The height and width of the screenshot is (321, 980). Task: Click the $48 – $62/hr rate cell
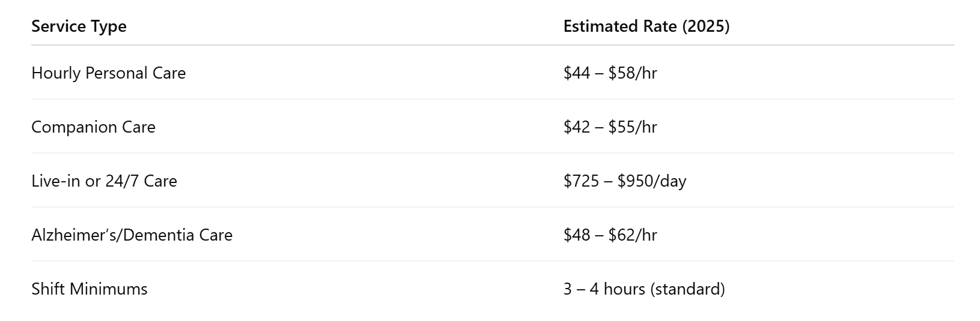[610, 235]
